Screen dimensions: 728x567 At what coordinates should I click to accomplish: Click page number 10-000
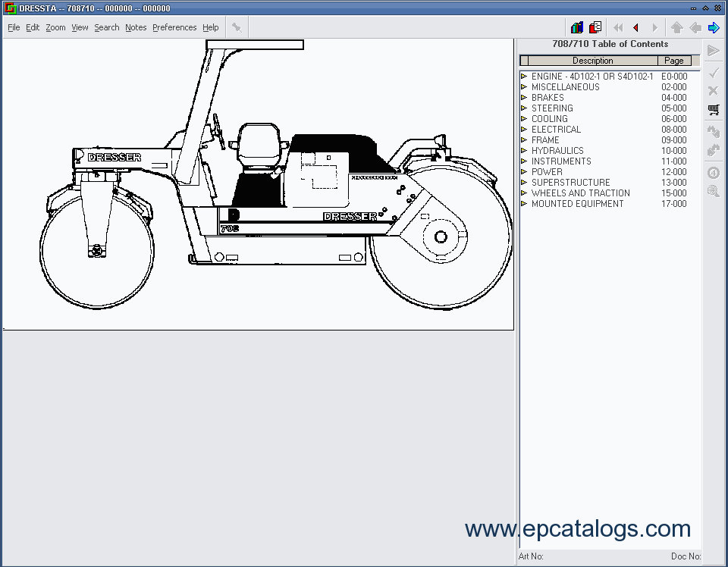coord(674,151)
